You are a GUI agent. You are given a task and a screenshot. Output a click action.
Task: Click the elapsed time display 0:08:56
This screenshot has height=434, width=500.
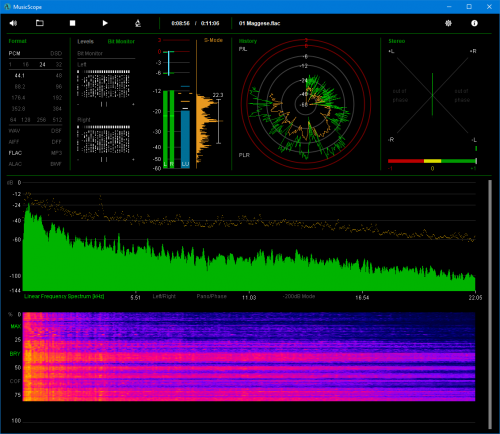[x=180, y=23]
